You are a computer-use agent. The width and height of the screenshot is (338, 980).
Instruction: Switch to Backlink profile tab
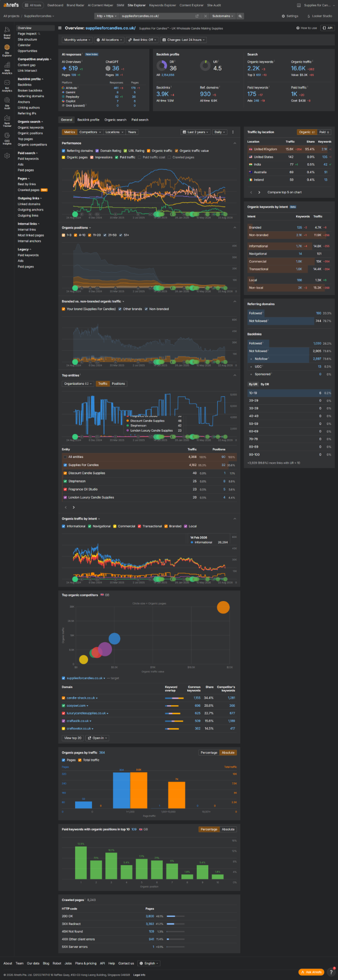tap(89, 120)
